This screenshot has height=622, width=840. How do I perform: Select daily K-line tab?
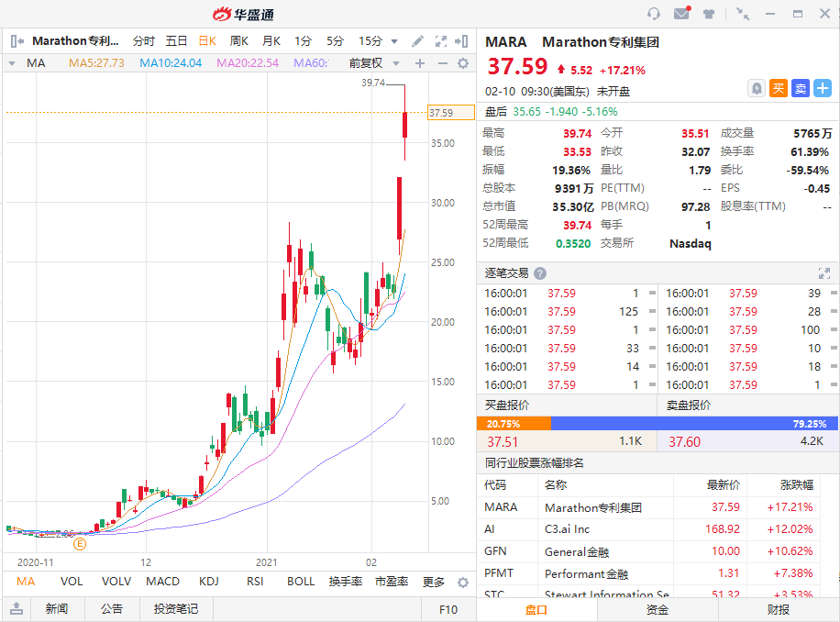pos(207,40)
